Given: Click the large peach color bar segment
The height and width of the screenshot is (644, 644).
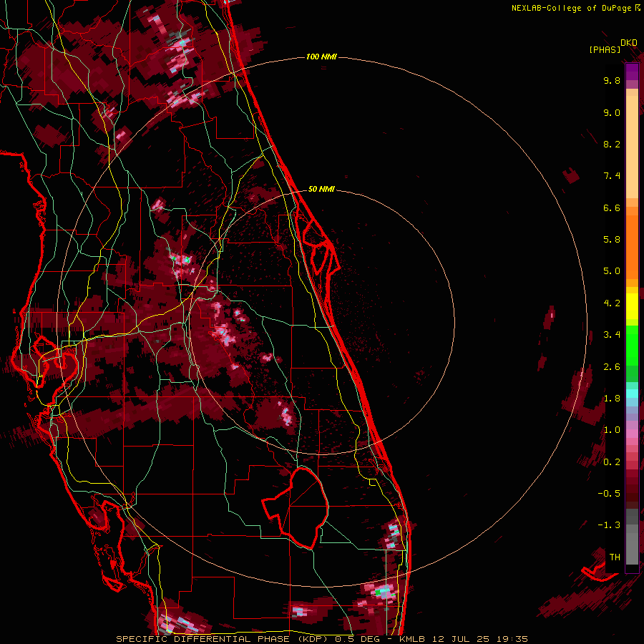Looking at the screenshot, I should pos(632,147).
